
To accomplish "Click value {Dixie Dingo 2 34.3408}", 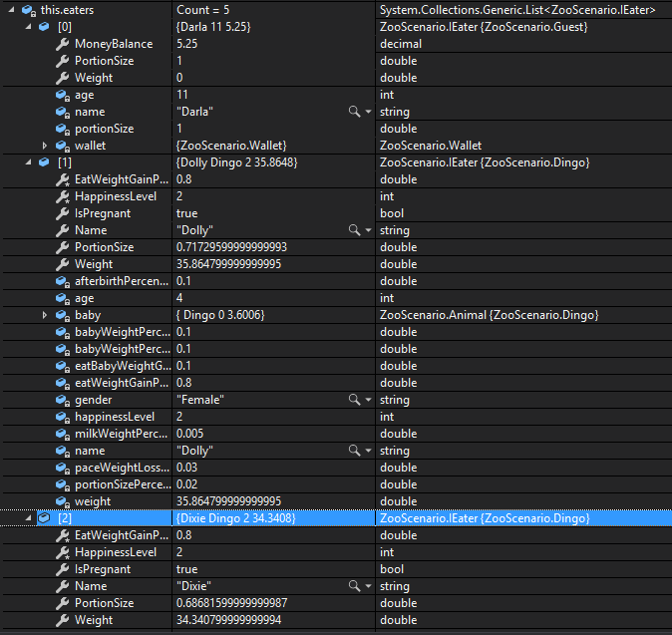I will point(235,518).
